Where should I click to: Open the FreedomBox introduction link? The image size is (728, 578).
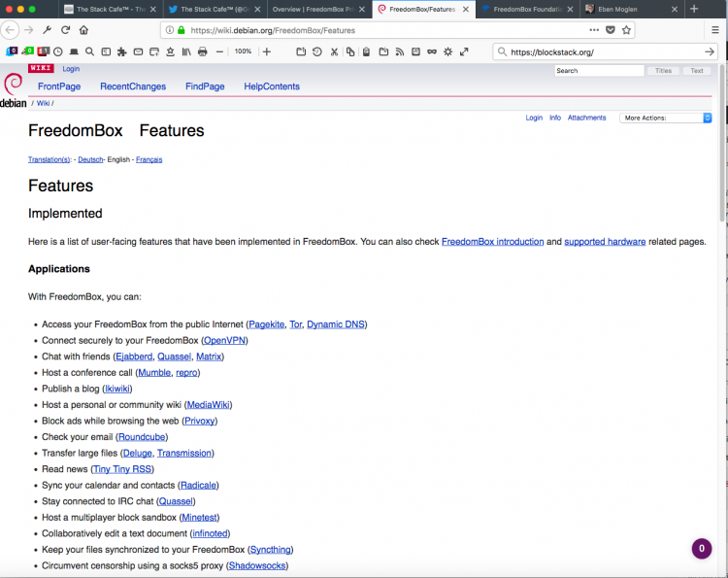pos(492,242)
